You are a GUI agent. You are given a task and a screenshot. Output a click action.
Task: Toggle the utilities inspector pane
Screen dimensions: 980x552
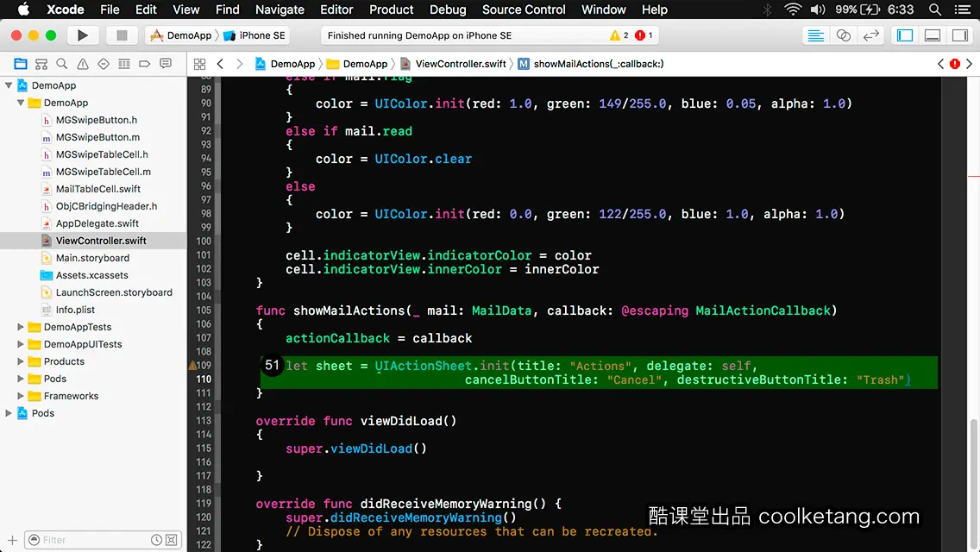click(x=959, y=35)
